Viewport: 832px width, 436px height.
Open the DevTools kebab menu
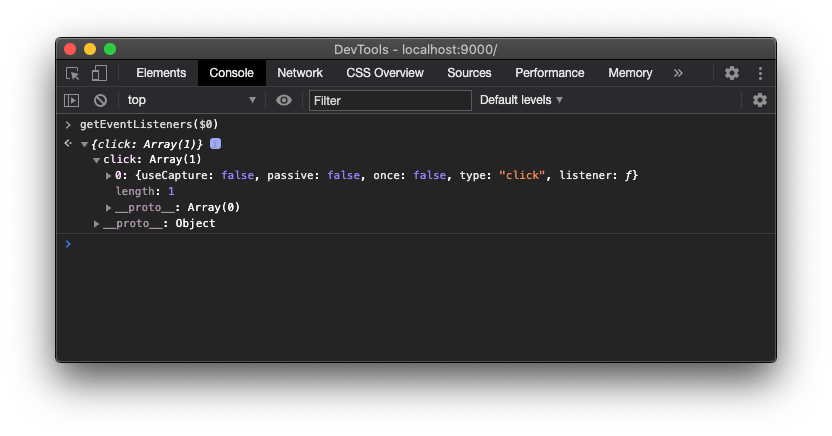click(x=760, y=73)
